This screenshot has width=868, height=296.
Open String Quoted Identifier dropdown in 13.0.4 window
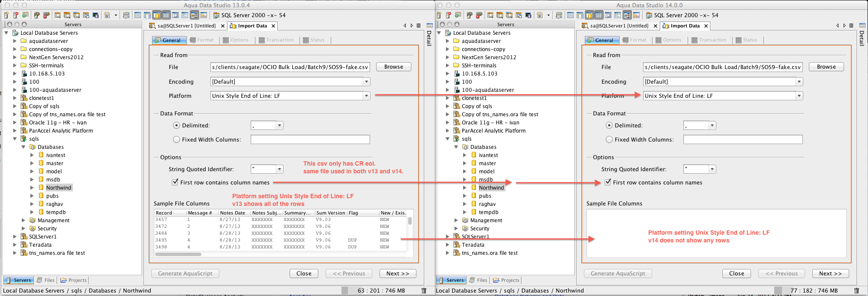(x=279, y=169)
